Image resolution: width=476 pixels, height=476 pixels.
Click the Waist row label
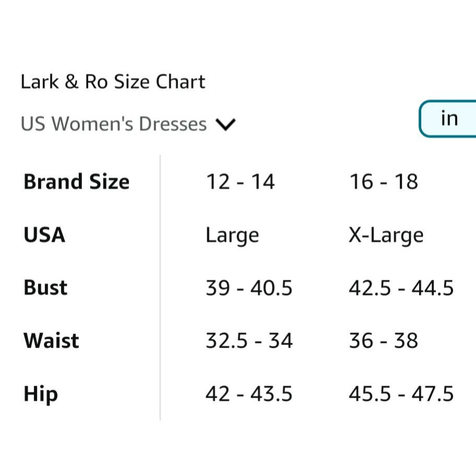(x=51, y=341)
